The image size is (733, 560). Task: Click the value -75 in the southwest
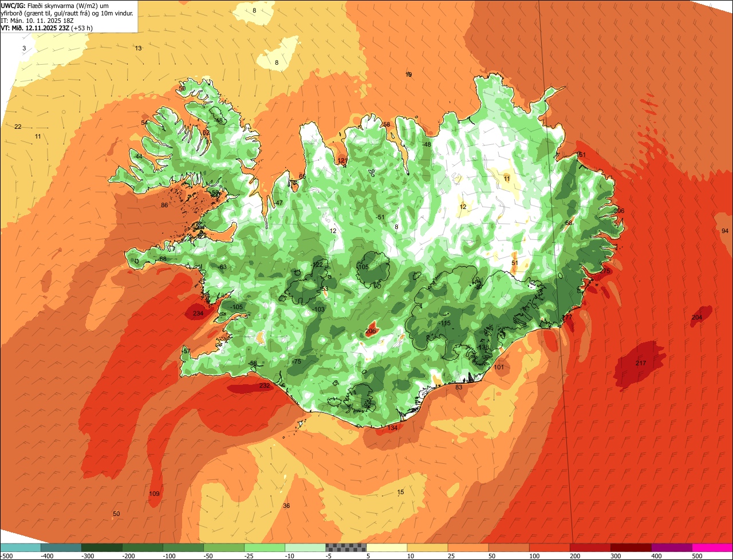tap(297, 362)
